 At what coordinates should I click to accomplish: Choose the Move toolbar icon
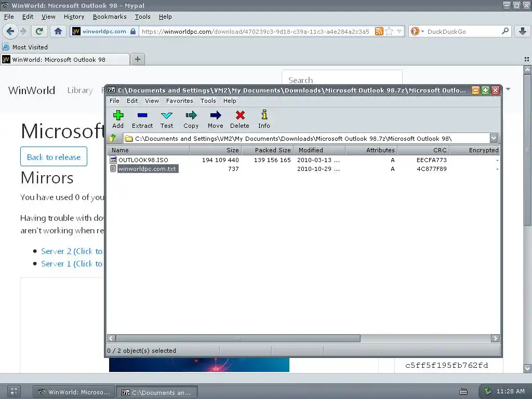[216, 115]
